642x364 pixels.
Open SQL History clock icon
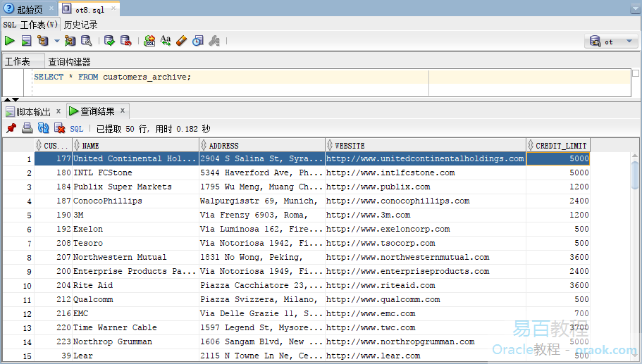(197, 41)
